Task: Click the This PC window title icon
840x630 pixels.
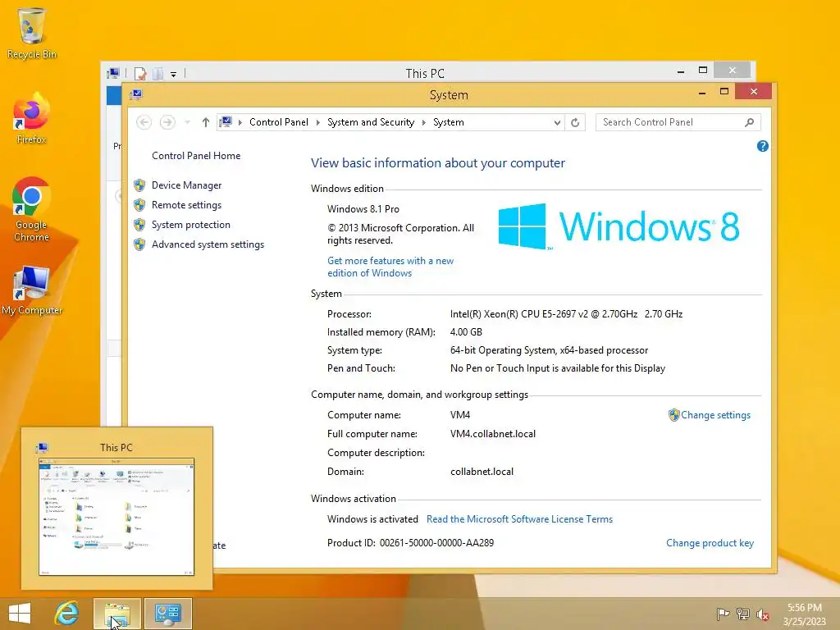Action: point(113,73)
